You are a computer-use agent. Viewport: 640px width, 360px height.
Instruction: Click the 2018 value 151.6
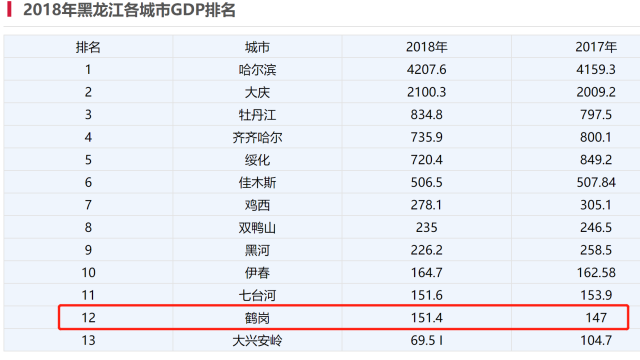pos(427,295)
